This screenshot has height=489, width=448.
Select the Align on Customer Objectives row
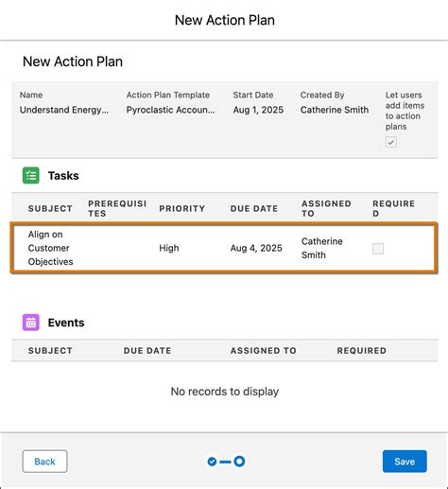pos(224,248)
